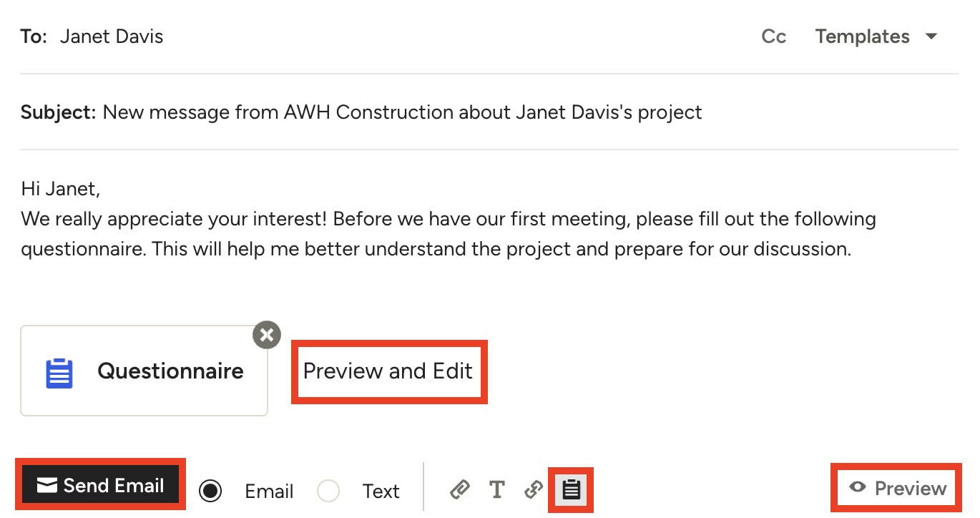
Task: Remove the Questionnaire attachment with the X
Action: tap(267, 334)
